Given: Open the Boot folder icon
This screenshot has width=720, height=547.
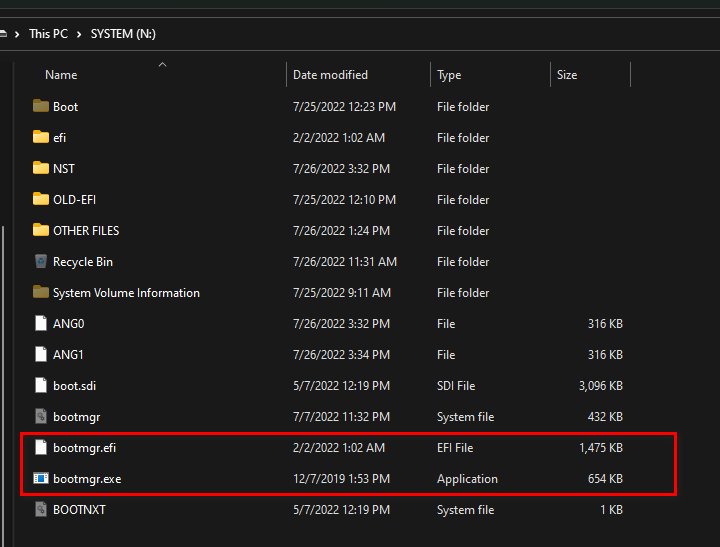Looking at the screenshot, I should point(41,107).
